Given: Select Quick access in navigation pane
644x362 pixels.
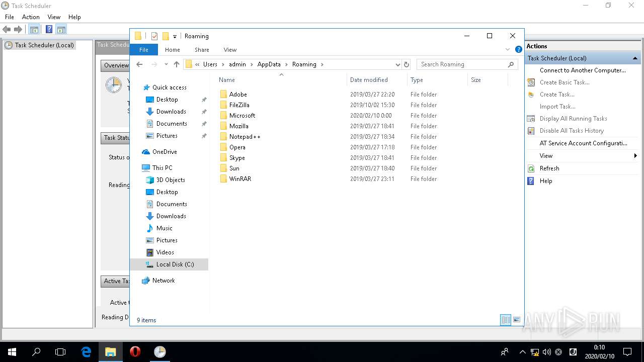Looking at the screenshot, I should coord(169,87).
